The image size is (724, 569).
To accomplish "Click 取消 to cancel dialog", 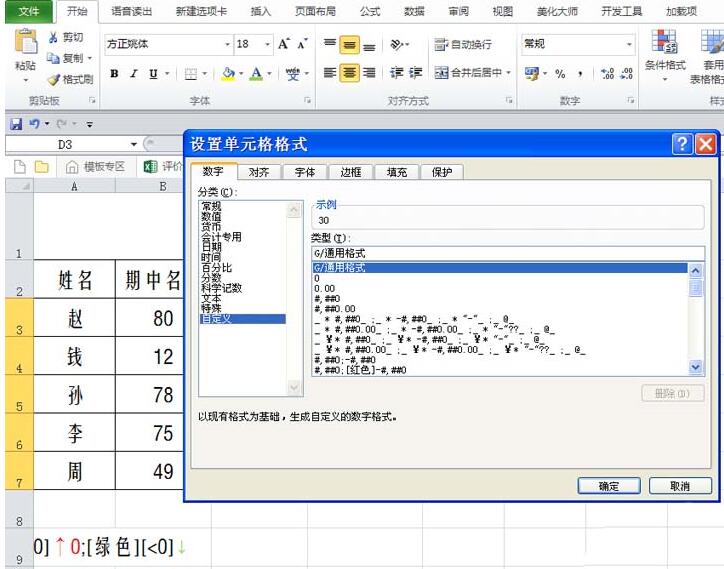I will [680, 486].
